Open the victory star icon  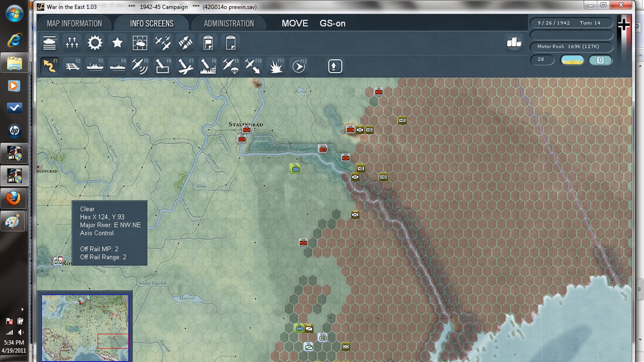[117, 43]
